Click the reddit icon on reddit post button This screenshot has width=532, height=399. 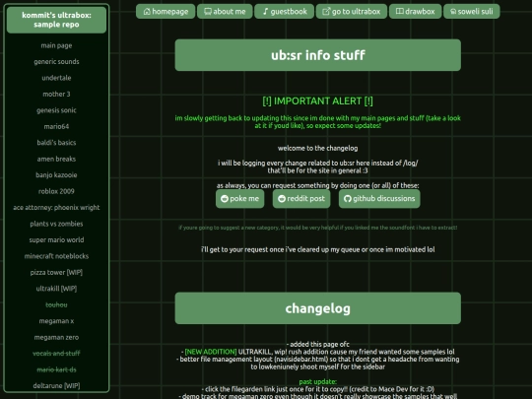click(282, 198)
